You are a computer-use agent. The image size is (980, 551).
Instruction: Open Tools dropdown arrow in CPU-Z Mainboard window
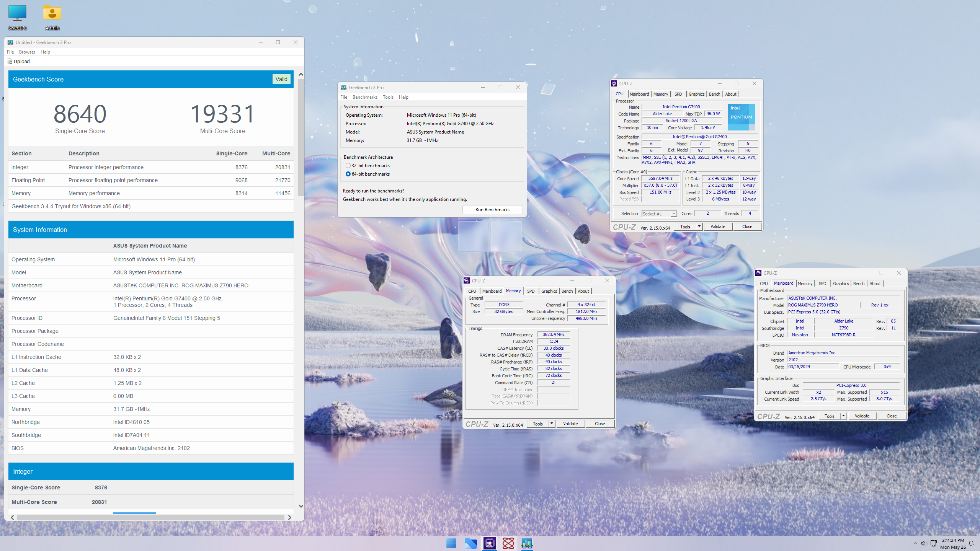point(843,416)
